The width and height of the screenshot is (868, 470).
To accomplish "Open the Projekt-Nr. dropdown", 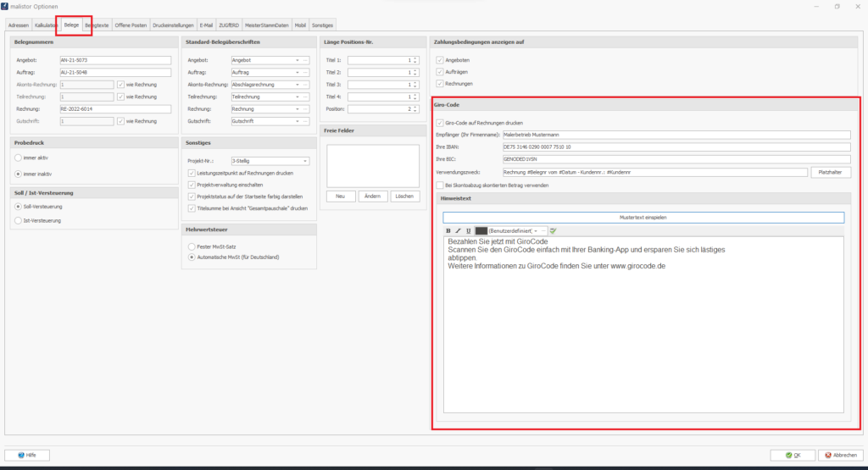I will pyautogui.click(x=304, y=161).
